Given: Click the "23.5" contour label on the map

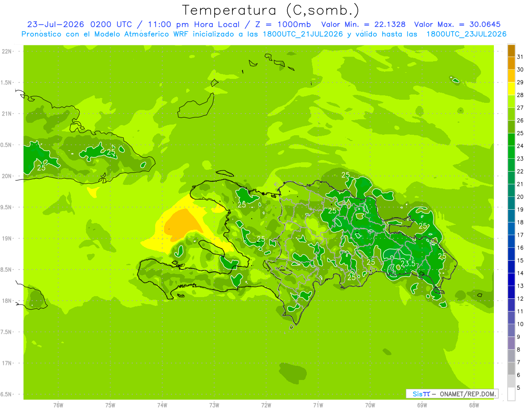Looking at the screenshot, I should 407,263.
